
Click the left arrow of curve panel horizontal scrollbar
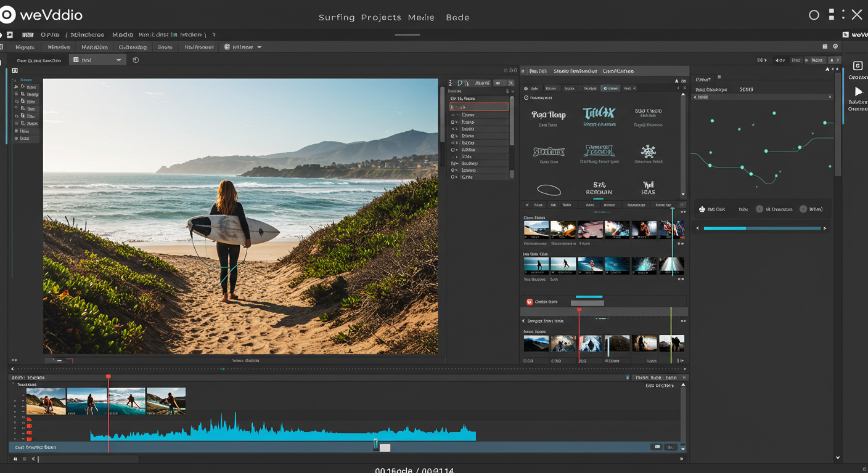pyautogui.click(x=696, y=97)
